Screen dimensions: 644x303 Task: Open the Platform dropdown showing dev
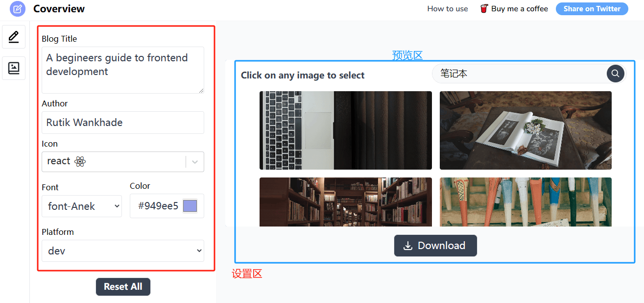(x=122, y=251)
